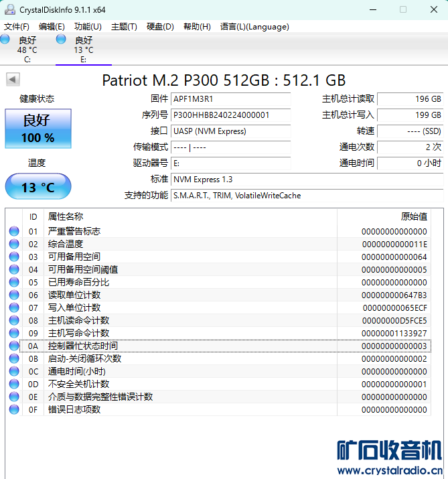Click status orb for 04 可用备用空间阈值
The height and width of the screenshot is (479, 448).
(x=14, y=269)
